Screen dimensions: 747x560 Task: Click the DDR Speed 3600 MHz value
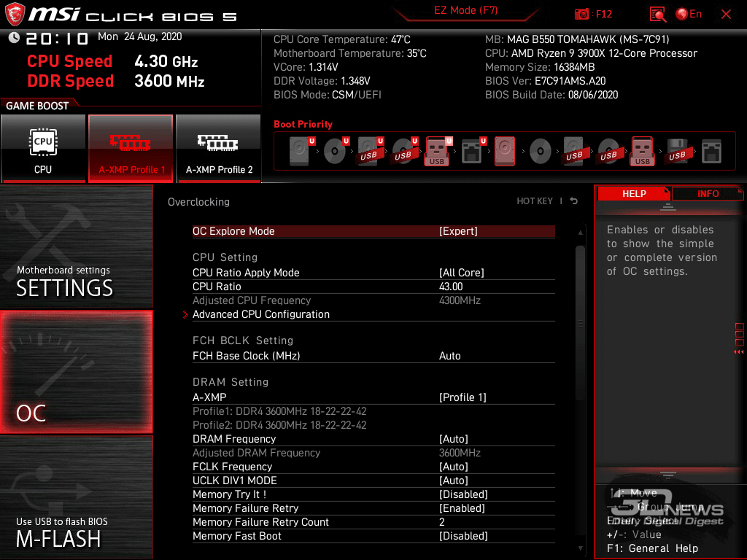click(169, 81)
